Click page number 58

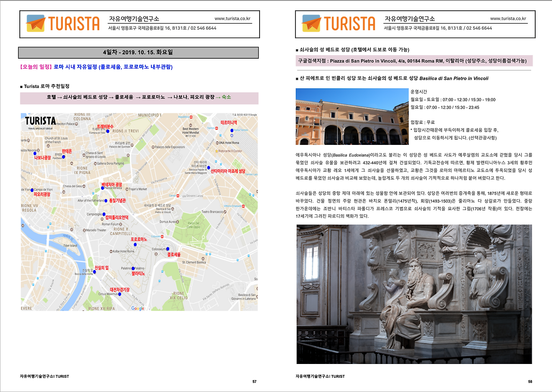530,382
